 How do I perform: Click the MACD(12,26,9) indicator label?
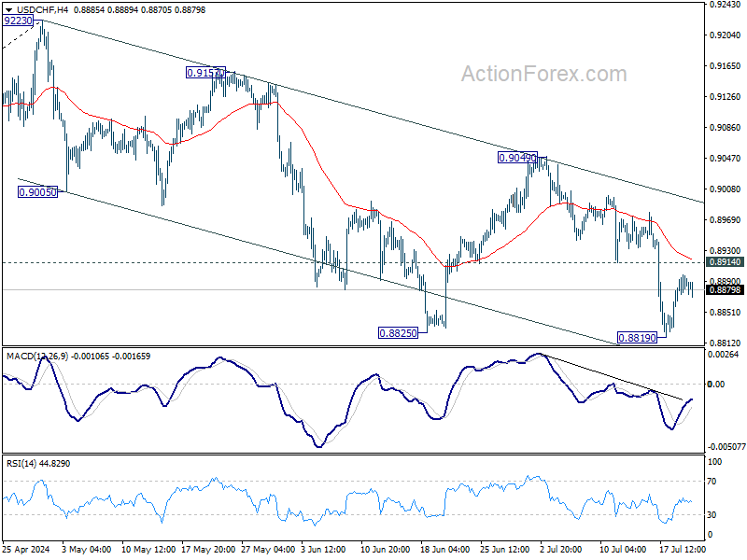point(37,356)
